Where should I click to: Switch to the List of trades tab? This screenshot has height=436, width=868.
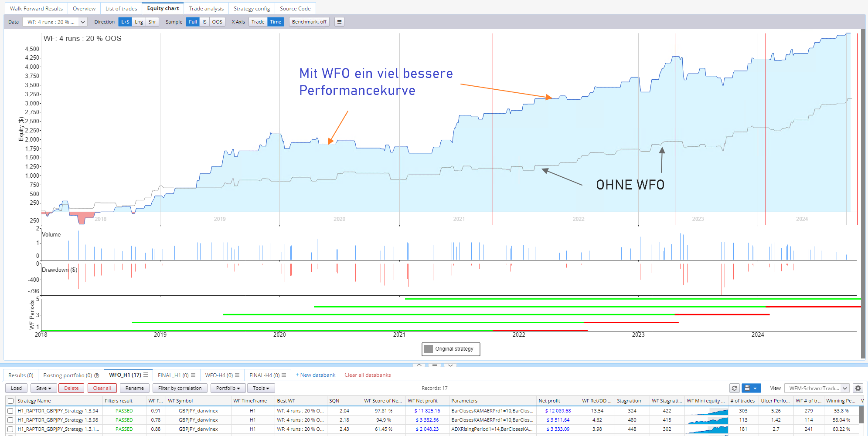(121, 9)
